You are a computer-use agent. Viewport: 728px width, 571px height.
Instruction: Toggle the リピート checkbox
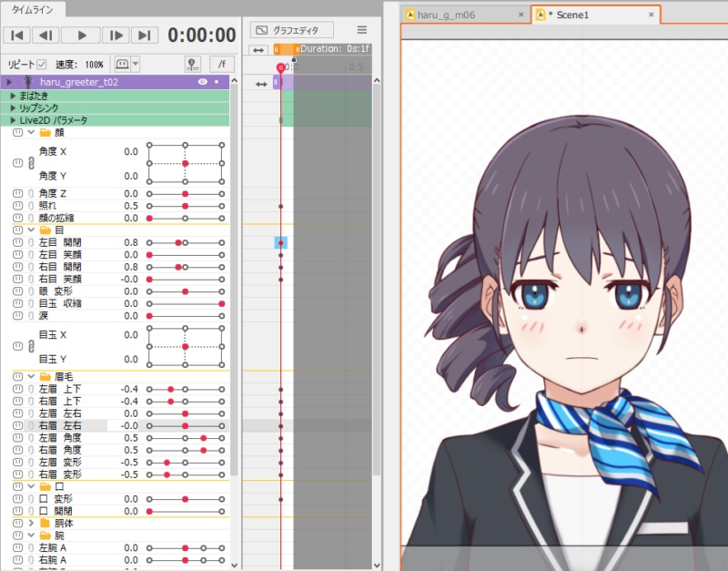(42, 64)
